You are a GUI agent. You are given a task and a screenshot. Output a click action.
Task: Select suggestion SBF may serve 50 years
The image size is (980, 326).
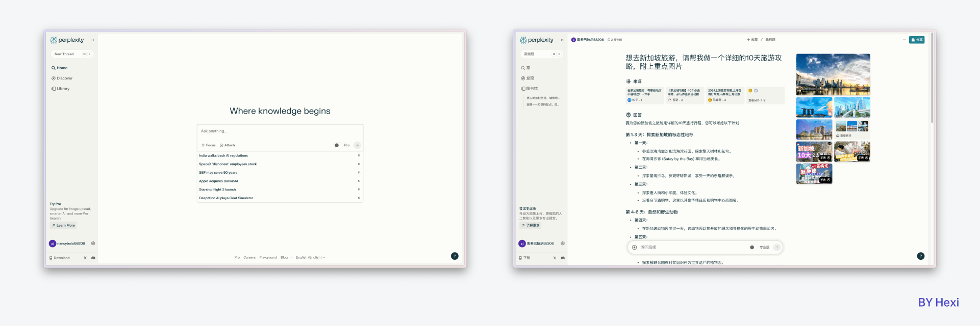[280, 173]
